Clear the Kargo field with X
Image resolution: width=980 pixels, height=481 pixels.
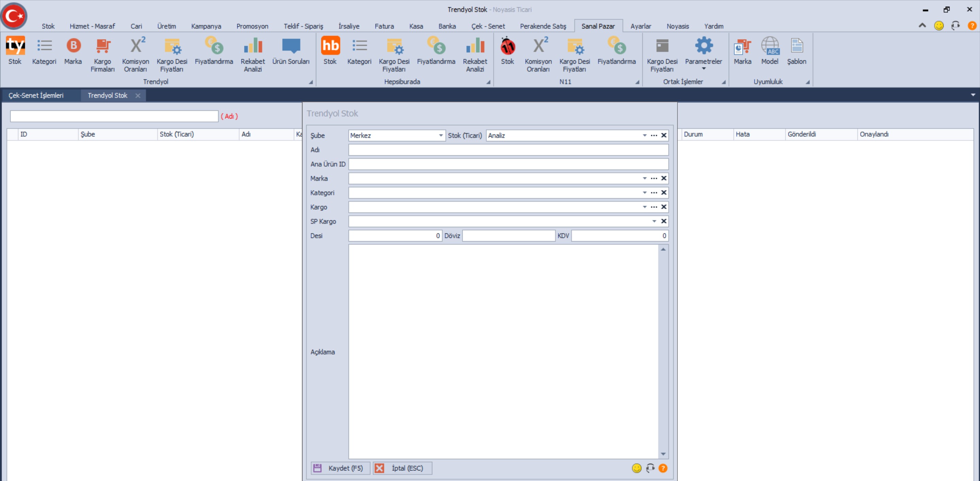point(663,207)
